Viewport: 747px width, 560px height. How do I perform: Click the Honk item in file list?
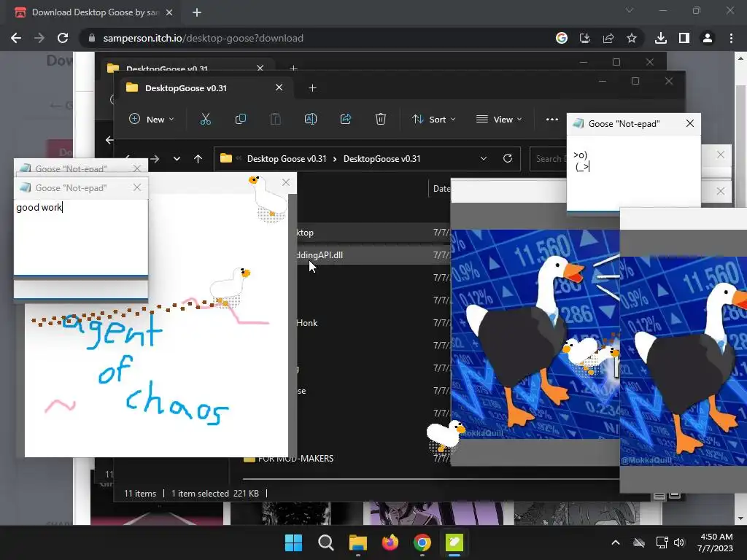(307, 323)
